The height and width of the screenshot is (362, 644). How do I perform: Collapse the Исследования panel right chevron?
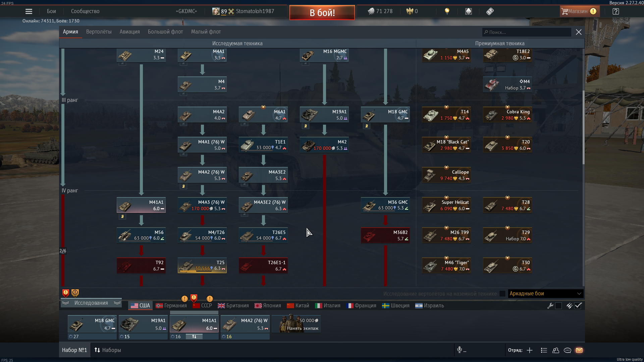tap(117, 303)
